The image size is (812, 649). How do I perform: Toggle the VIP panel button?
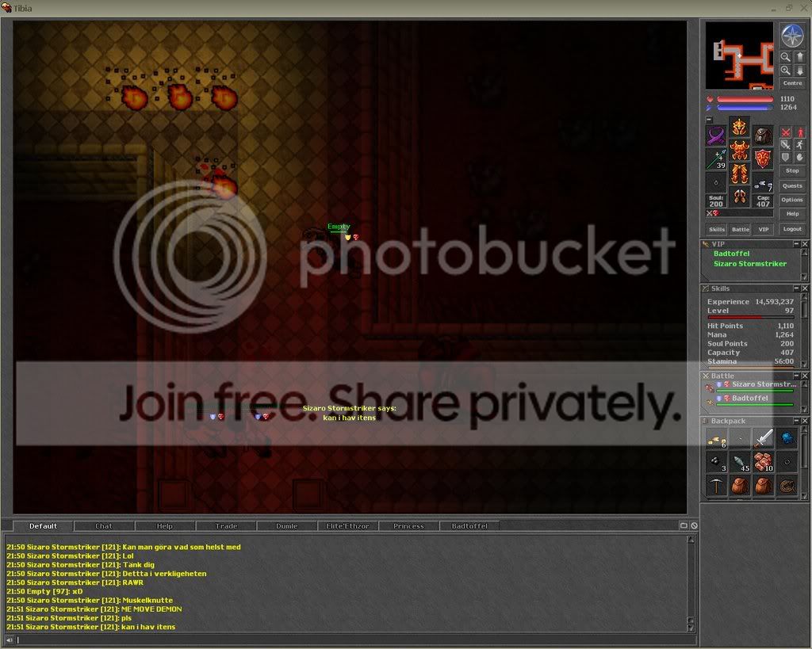[764, 229]
